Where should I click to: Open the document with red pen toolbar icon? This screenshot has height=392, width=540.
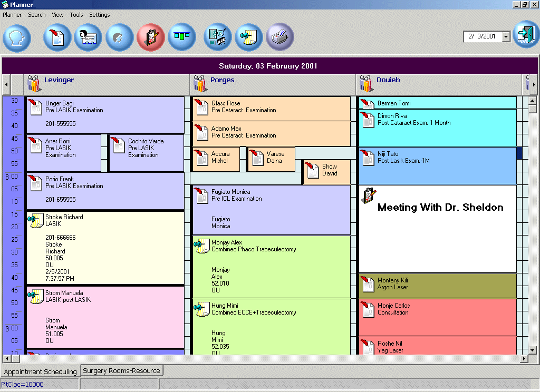pyautogui.click(x=57, y=37)
